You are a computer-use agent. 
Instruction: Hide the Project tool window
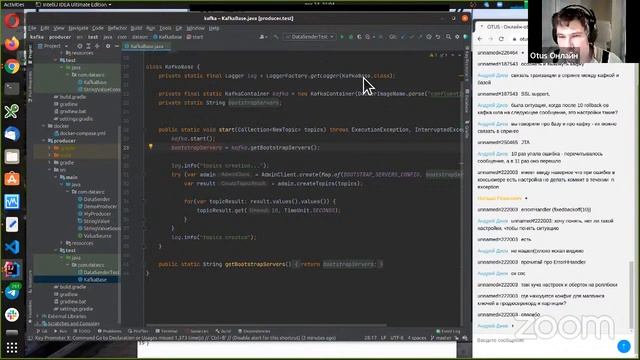click(116, 46)
